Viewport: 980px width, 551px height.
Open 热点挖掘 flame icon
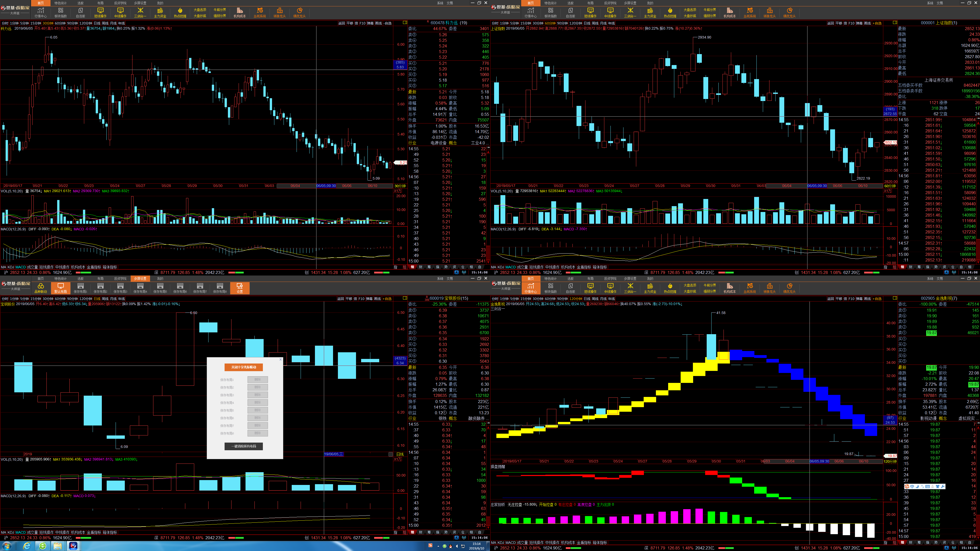(x=180, y=12)
